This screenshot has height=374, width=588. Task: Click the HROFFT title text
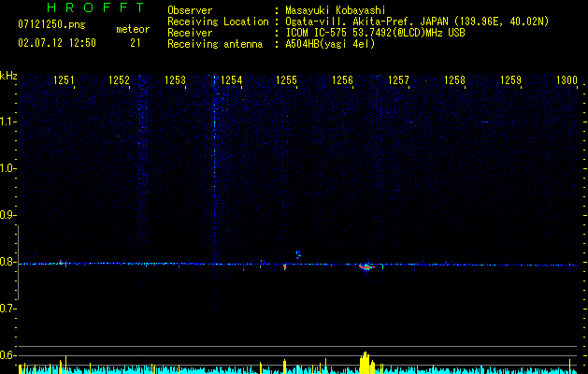[x=95, y=7]
